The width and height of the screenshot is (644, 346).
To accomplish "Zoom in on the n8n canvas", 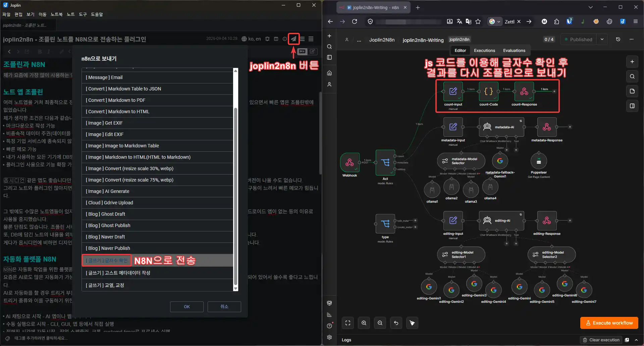I will (x=364, y=323).
